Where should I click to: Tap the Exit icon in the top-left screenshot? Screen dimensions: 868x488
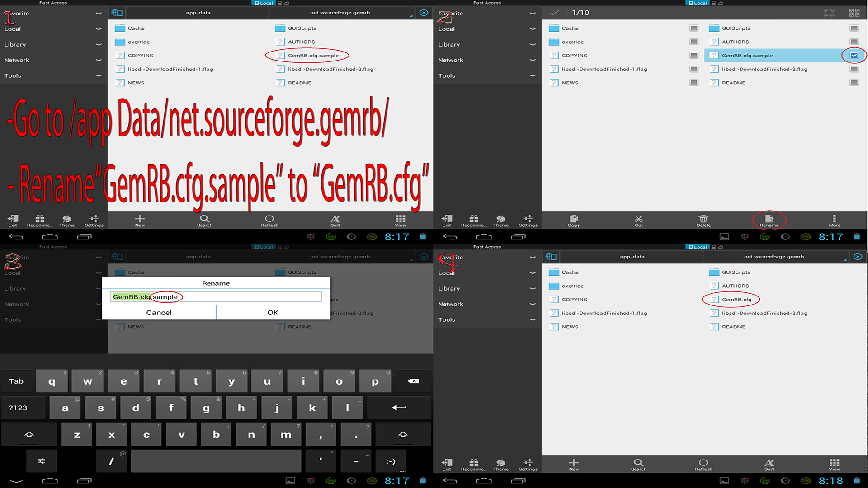pyautogui.click(x=13, y=221)
